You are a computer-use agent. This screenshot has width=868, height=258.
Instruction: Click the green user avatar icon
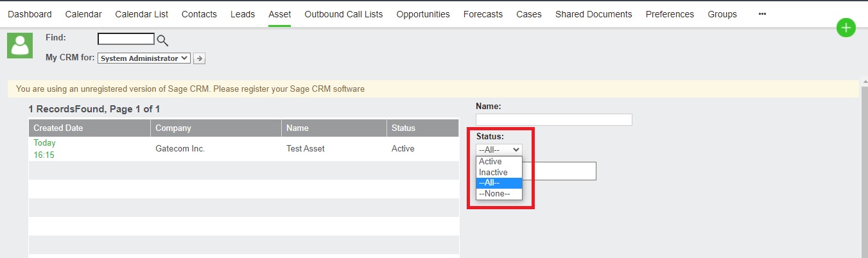click(20, 46)
